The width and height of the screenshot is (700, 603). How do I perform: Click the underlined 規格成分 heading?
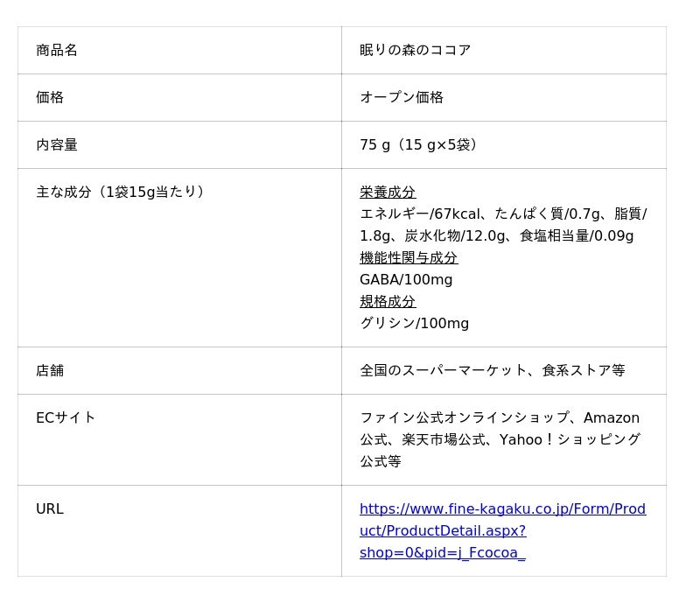388,302
